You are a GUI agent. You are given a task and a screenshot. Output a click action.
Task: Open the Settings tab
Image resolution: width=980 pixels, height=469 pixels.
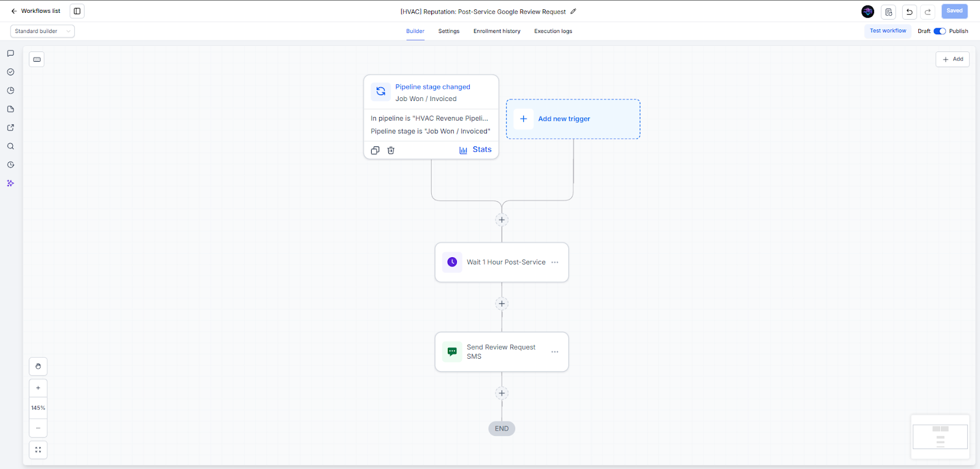click(449, 31)
